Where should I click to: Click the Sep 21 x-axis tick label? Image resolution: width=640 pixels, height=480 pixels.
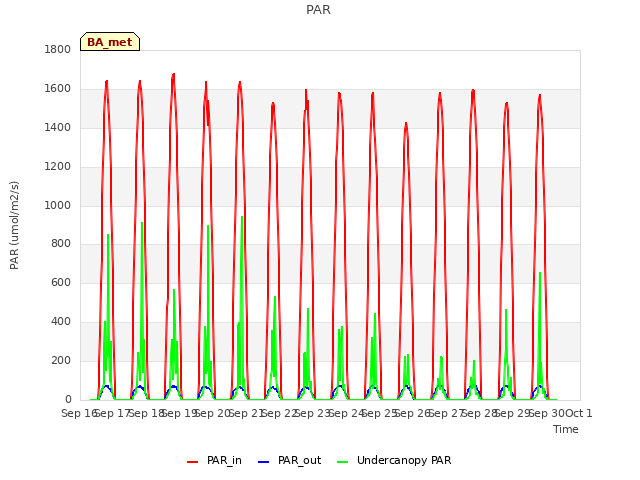tap(246, 413)
